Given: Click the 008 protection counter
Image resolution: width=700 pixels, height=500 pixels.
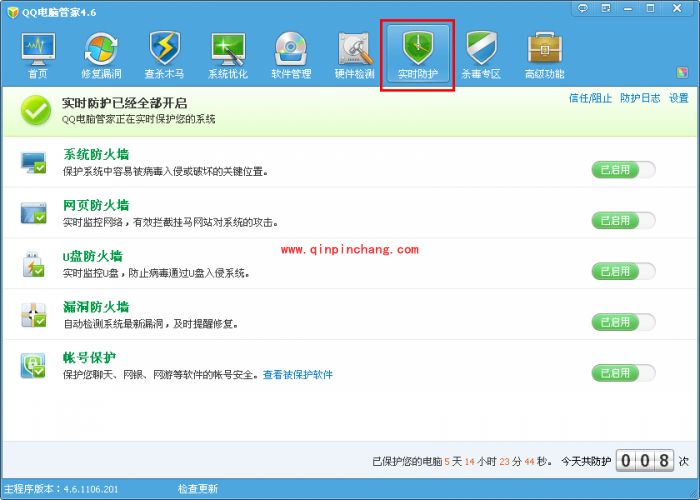Looking at the screenshot, I should tap(645, 460).
